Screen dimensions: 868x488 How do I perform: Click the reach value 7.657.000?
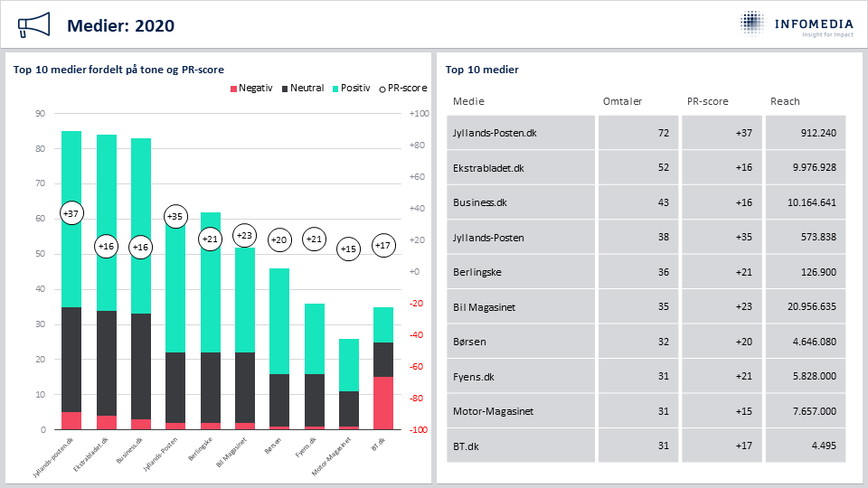(815, 411)
